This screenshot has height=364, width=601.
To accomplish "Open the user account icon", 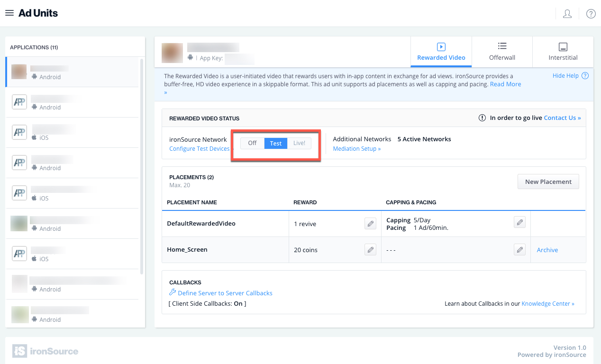I will coord(567,14).
